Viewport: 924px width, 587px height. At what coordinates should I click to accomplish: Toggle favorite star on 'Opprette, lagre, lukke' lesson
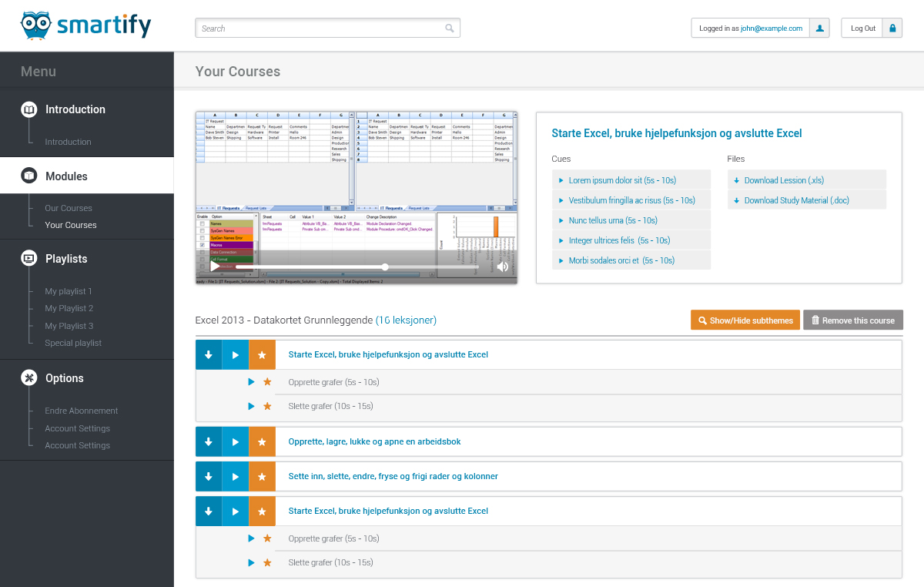(x=262, y=441)
